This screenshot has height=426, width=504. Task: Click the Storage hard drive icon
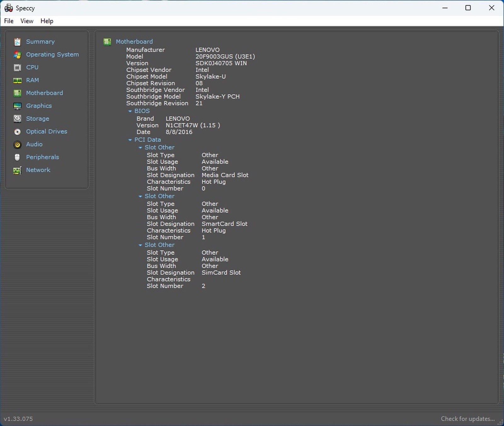(x=17, y=119)
